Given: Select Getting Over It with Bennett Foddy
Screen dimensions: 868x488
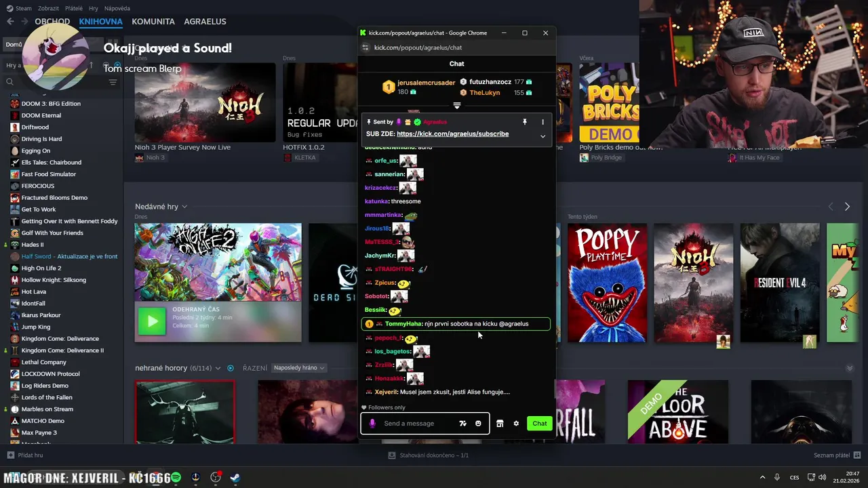Looking at the screenshot, I should [69, 221].
